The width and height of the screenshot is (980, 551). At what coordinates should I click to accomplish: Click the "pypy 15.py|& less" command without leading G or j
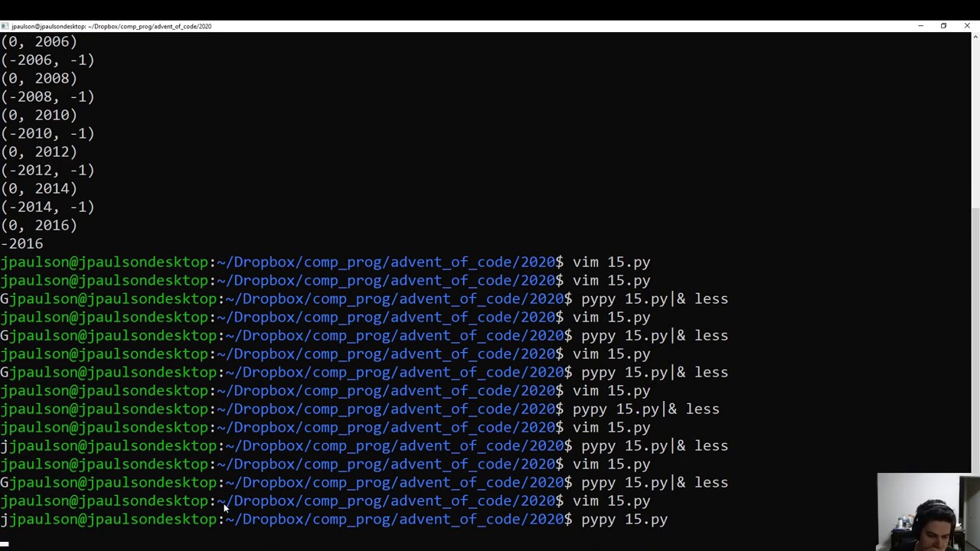coord(645,409)
